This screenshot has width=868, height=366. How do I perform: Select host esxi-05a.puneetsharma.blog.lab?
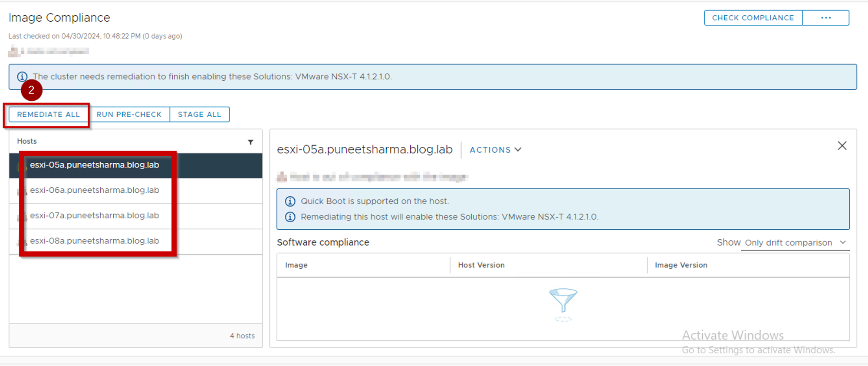[94, 165]
